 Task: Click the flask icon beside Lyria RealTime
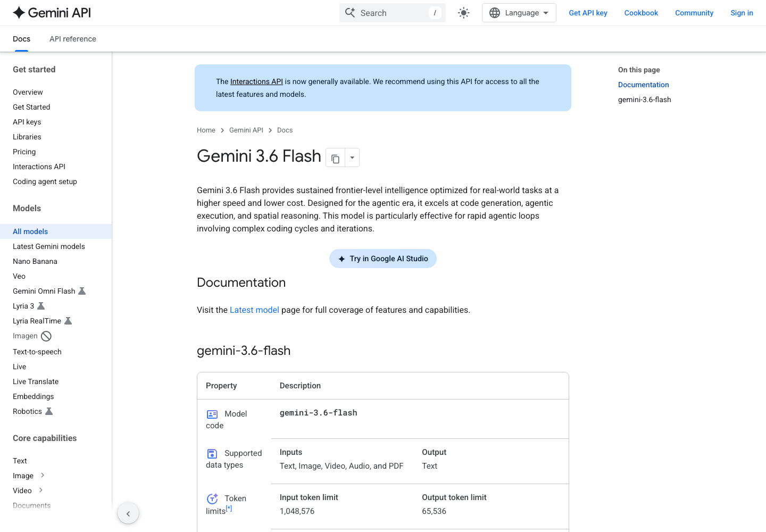tap(68, 321)
